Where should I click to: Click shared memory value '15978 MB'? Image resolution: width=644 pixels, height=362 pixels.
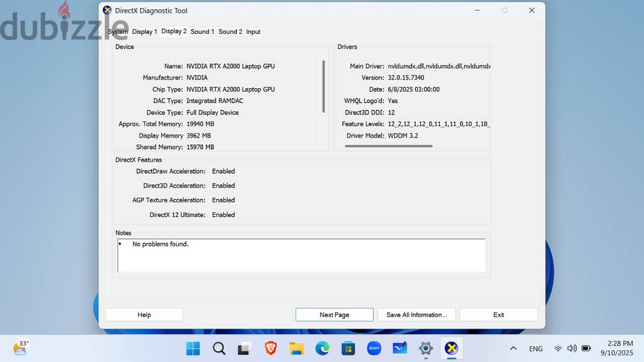(x=200, y=147)
